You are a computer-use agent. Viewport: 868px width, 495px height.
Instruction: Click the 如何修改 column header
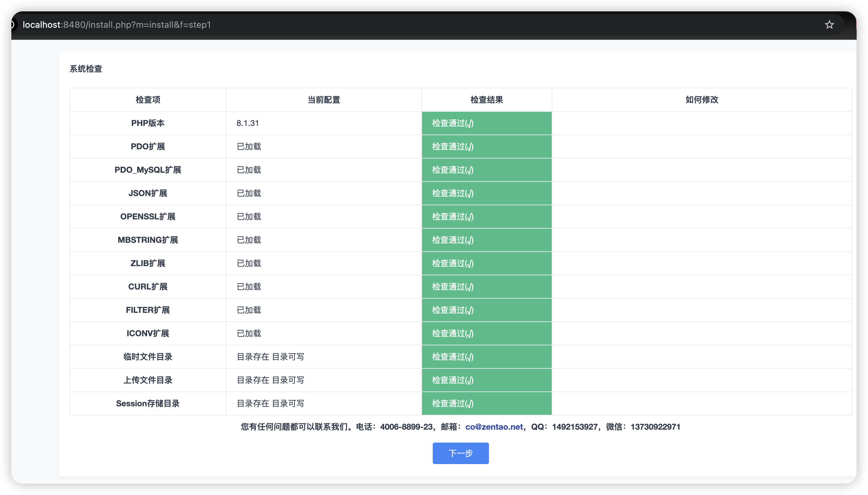click(x=701, y=100)
